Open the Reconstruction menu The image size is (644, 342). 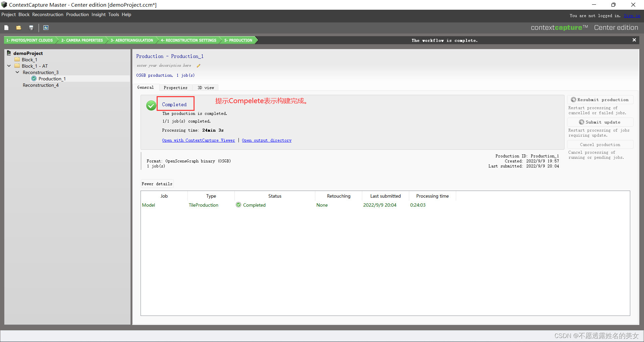pyautogui.click(x=48, y=15)
